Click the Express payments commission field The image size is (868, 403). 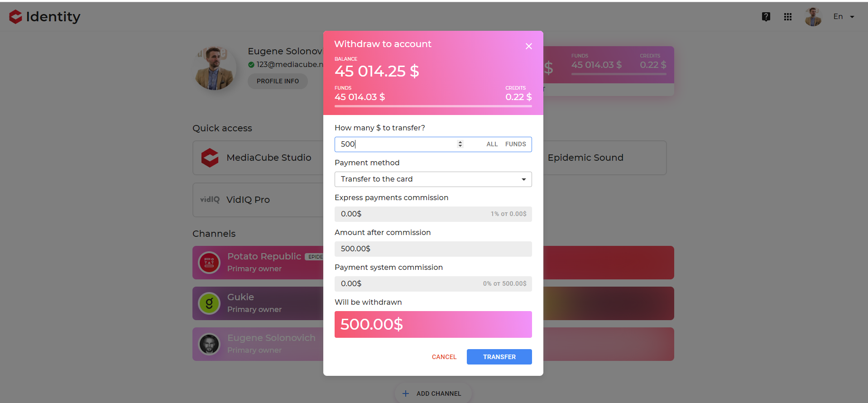[433, 214]
